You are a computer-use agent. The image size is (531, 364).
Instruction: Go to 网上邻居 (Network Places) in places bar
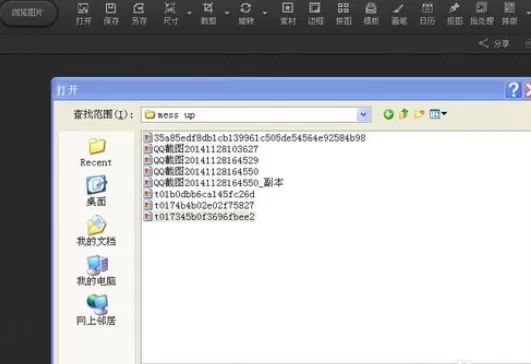tap(96, 310)
